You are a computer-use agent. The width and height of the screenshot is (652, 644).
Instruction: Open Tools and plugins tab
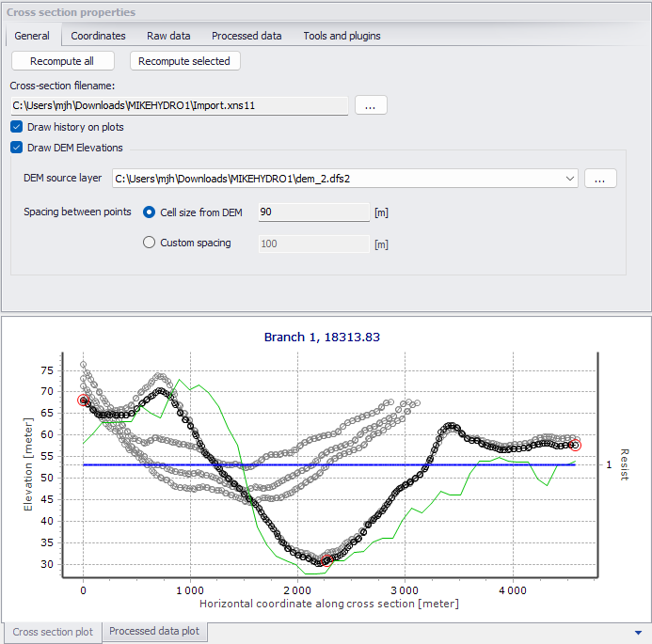point(342,36)
